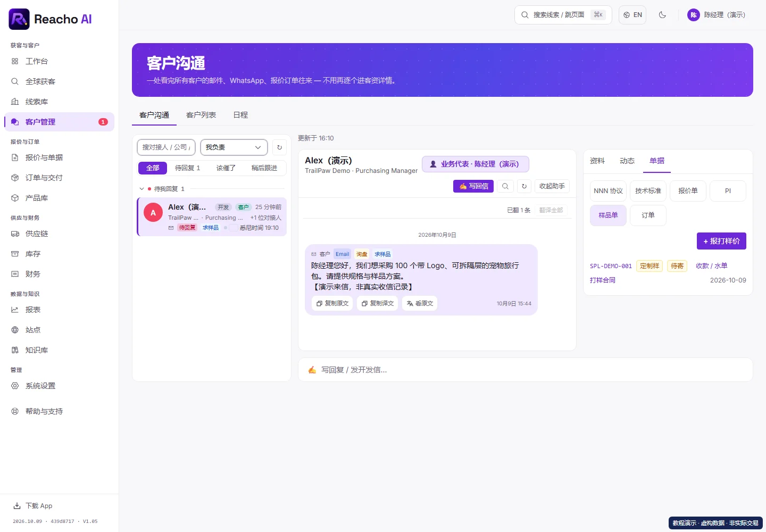Open 全球获客 in the sidebar
This screenshot has height=532, width=766.
coord(59,81)
